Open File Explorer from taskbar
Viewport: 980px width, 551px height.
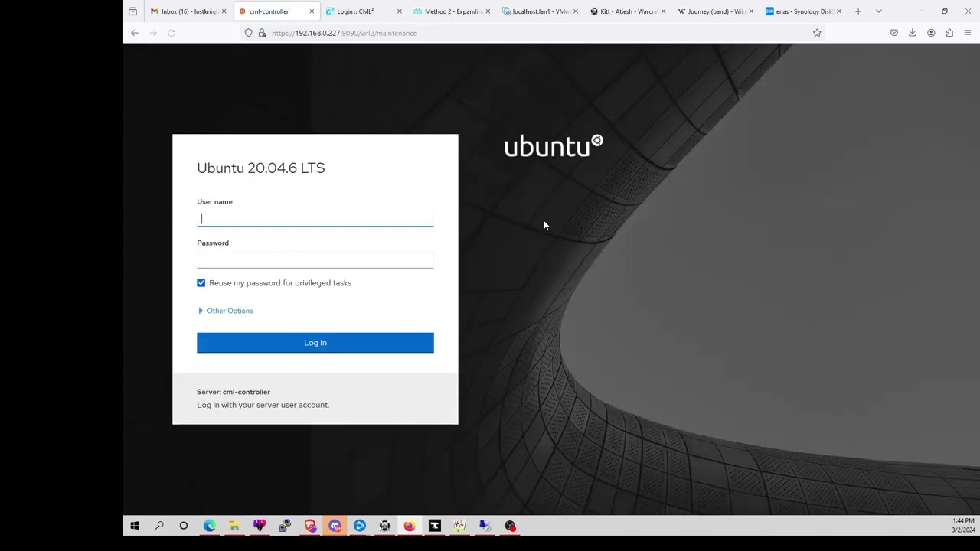234,526
